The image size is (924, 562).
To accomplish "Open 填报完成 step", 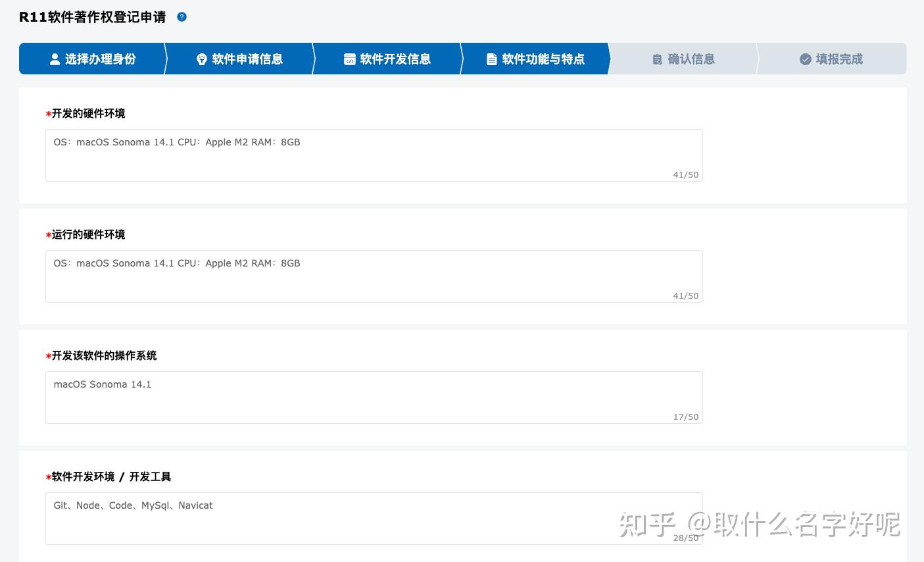I will point(832,59).
